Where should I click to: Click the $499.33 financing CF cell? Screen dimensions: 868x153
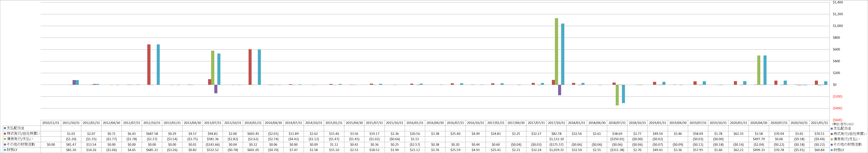[x=759, y=150]
